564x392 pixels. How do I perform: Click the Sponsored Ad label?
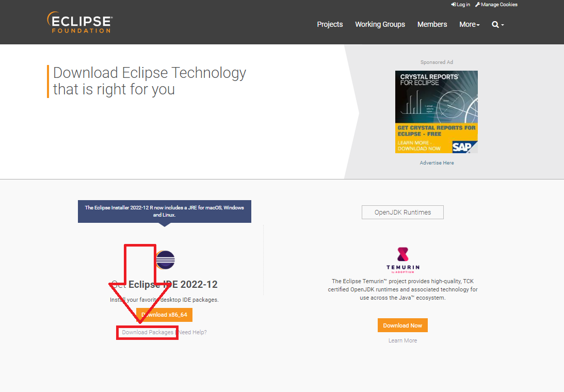click(x=437, y=62)
